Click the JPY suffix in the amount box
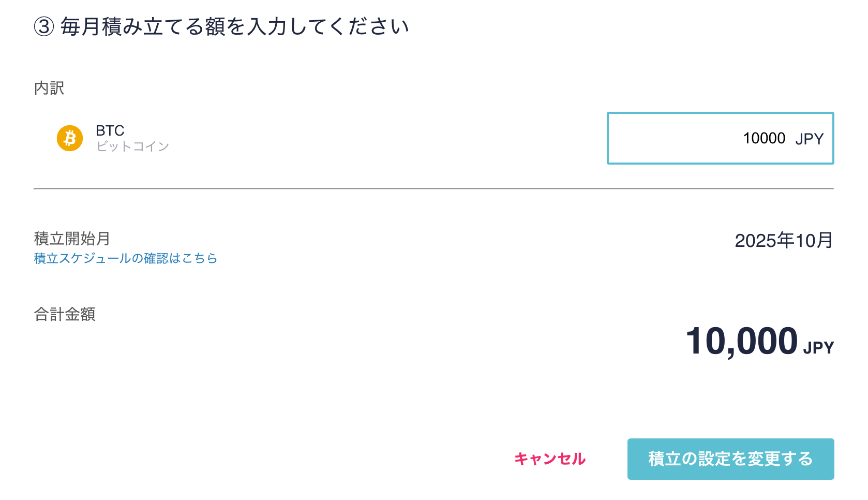Screen dimensions: 868x500 (810, 139)
